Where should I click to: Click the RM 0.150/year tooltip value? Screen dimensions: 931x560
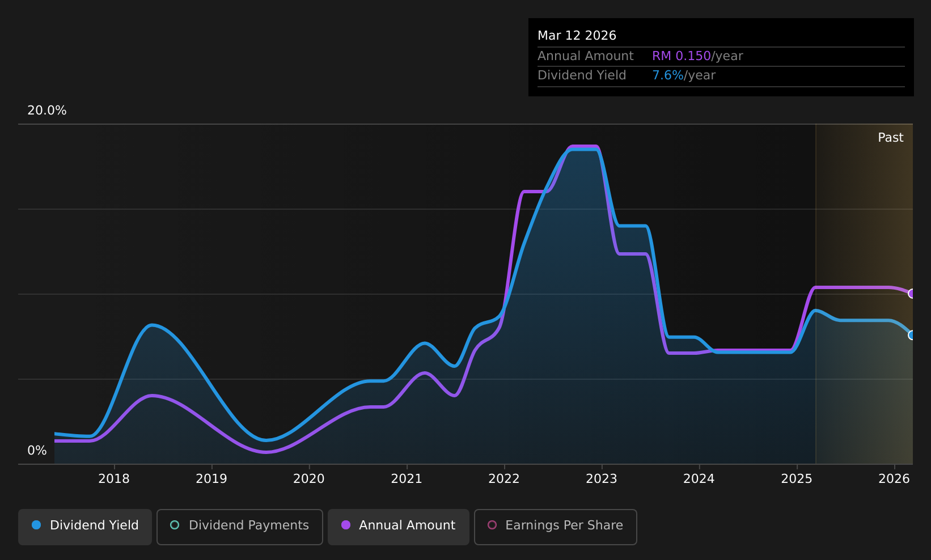(697, 56)
